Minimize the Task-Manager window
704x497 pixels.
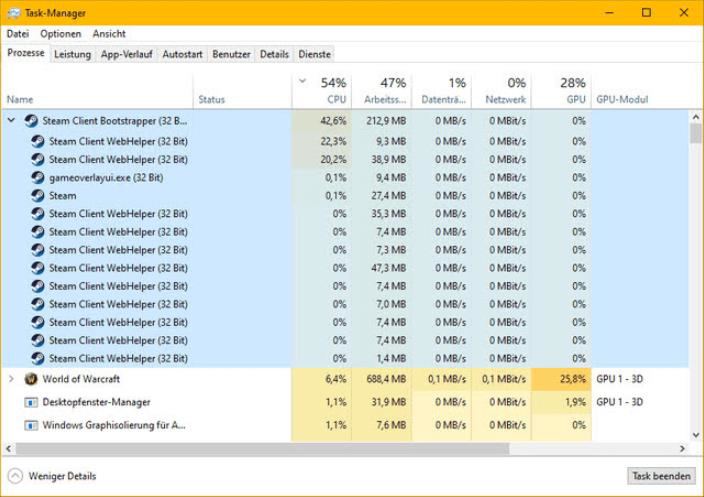pos(609,13)
